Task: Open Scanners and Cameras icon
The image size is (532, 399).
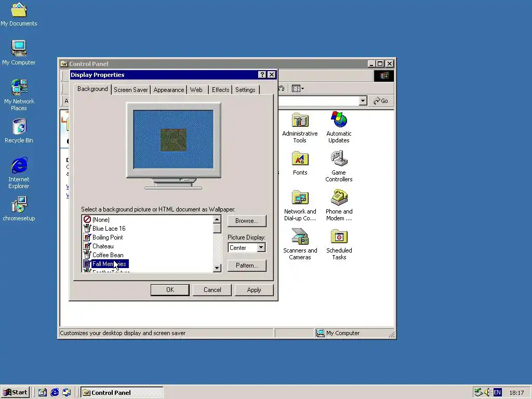Action: pos(300,244)
